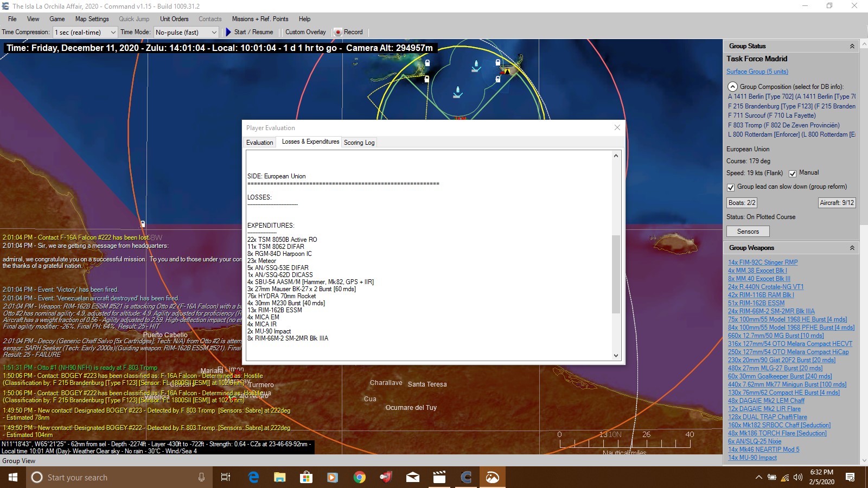Open the Help menu
This screenshot has height=488, width=868.
click(304, 19)
